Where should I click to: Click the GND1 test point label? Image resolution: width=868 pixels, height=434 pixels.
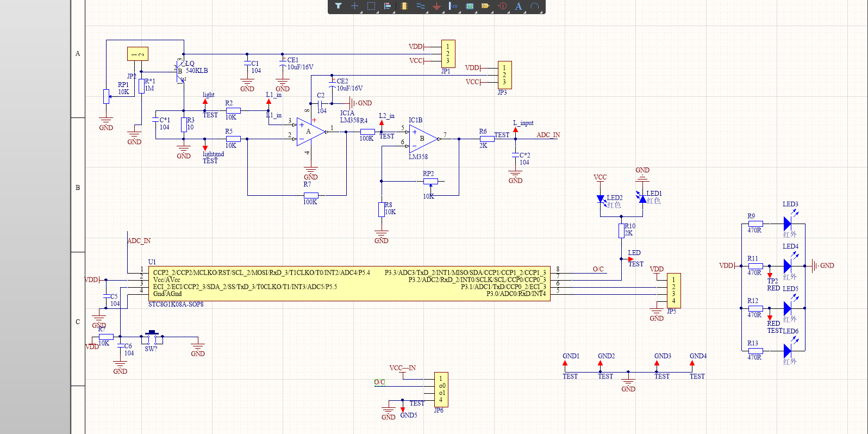click(571, 356)
